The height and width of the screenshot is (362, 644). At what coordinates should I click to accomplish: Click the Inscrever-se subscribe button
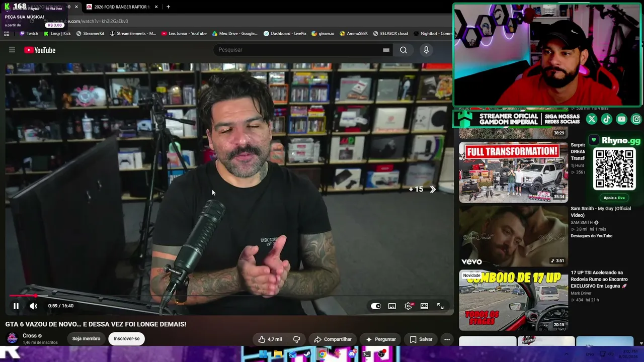click(x=127, y=339)
